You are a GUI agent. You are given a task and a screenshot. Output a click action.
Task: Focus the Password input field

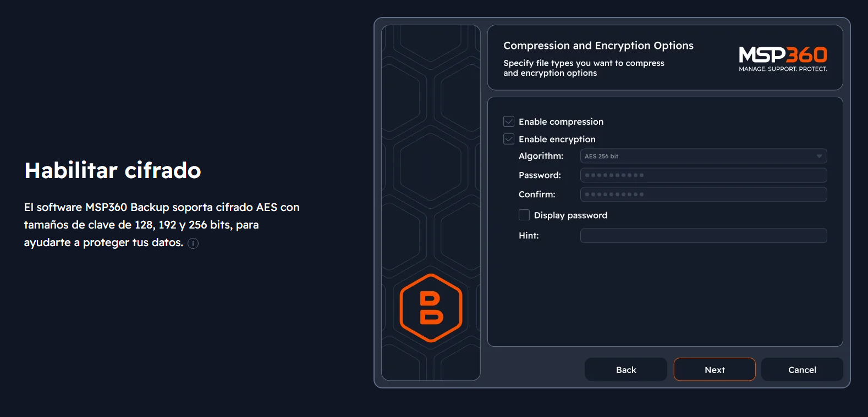pos(704,175)
